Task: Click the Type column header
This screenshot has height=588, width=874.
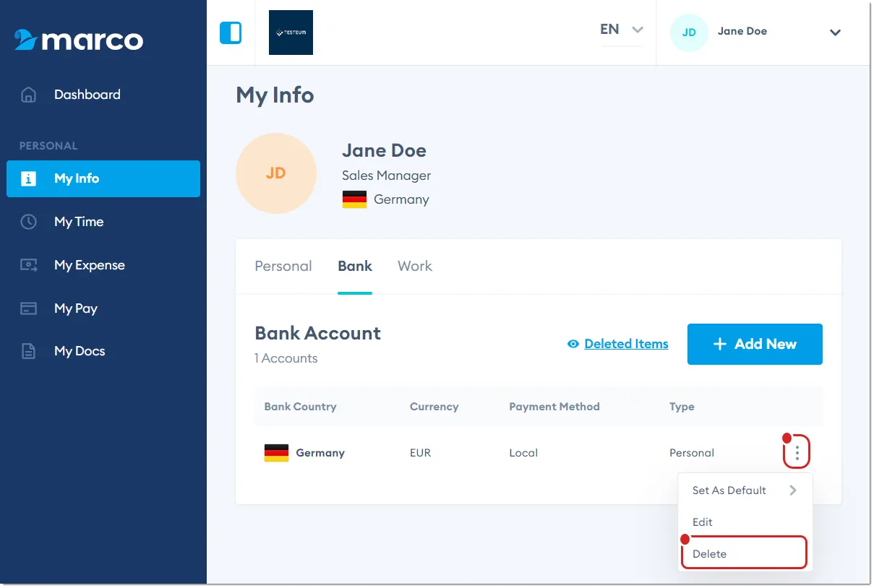Action: 682,407
